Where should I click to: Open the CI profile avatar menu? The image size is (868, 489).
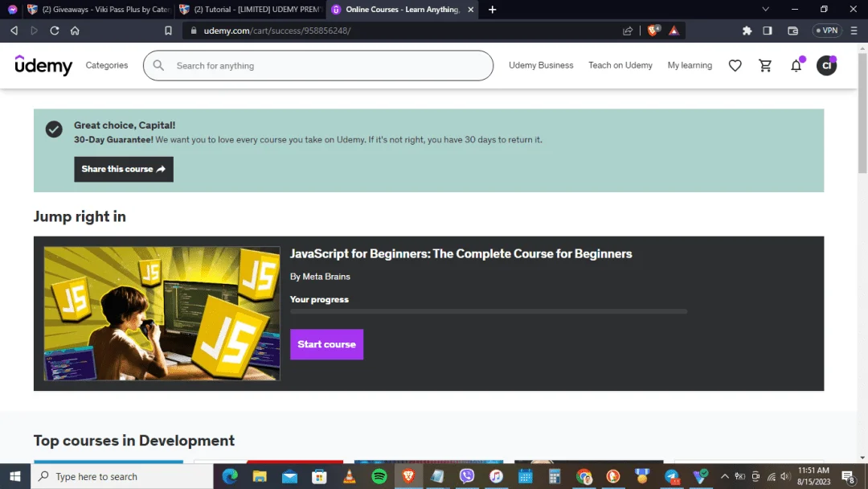pos(826,65)
